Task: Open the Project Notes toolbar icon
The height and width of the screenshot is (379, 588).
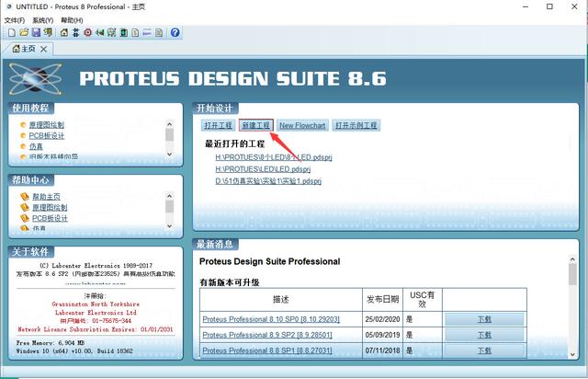Action: pyautogui.click(x=159, y=33)
